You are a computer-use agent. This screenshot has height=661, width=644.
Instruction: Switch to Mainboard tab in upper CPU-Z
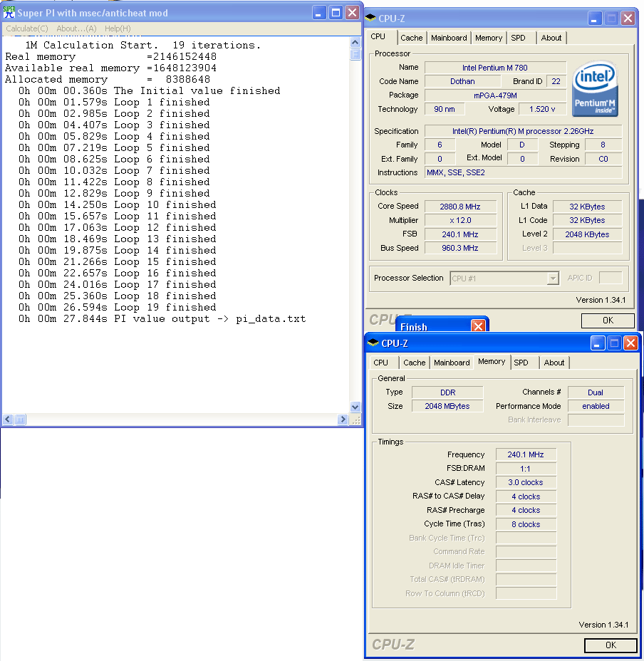(x=449, y=38)
